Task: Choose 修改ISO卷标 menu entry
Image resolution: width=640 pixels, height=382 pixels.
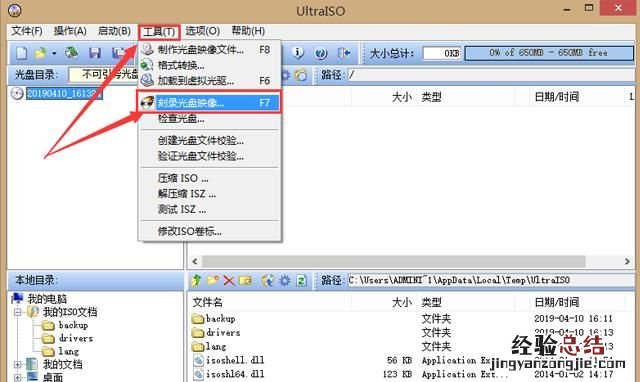Action: click(210, 231)
